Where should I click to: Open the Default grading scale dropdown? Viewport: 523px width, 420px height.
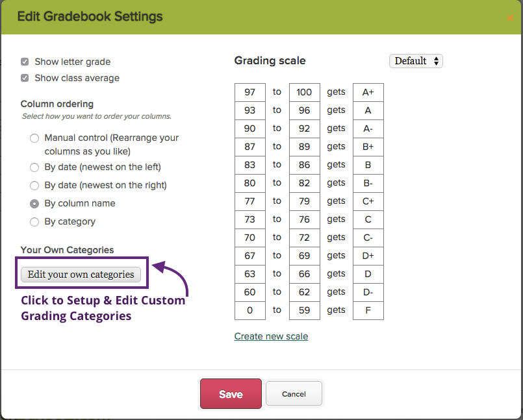pyautogui.click(x=416, y=60)
